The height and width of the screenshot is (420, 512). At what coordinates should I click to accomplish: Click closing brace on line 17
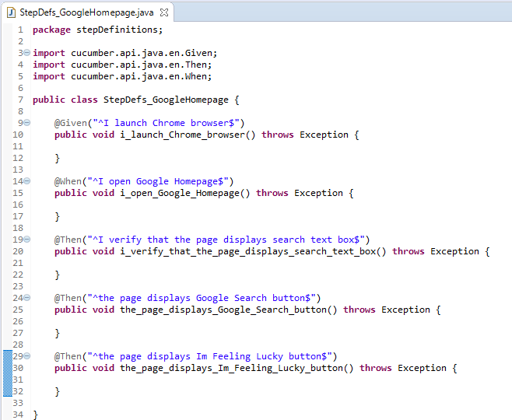pyautogui.click(x=57, y=217)
